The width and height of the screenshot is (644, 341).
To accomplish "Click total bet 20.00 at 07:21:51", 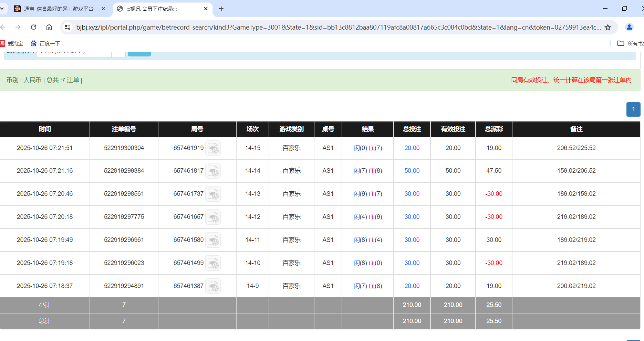I will pos(412,148).
